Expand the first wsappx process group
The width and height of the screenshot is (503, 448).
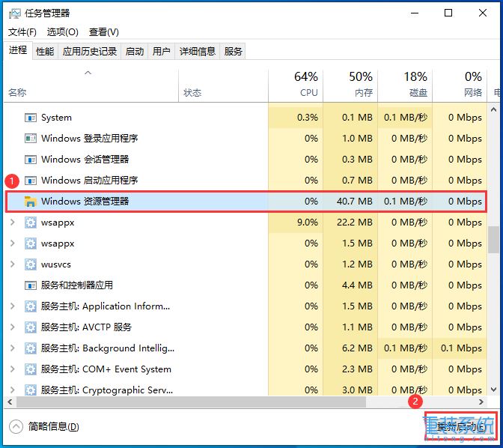(x=12, y=223)
